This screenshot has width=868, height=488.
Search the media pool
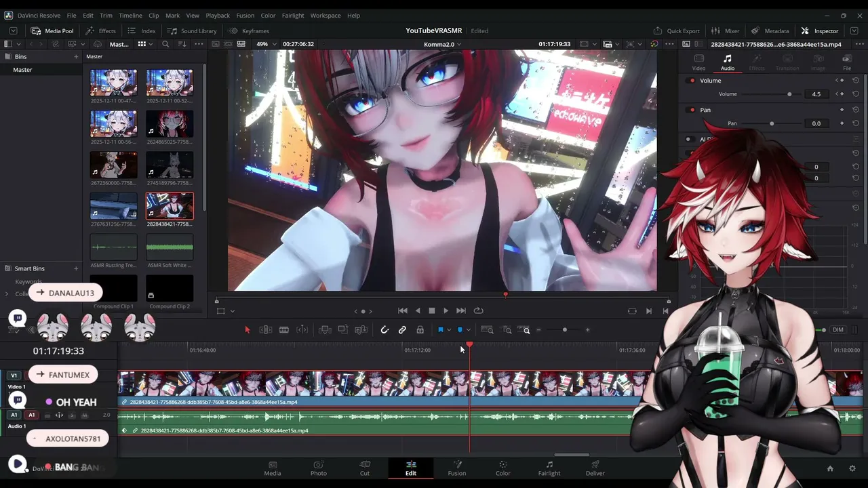(x=165, y=44)
